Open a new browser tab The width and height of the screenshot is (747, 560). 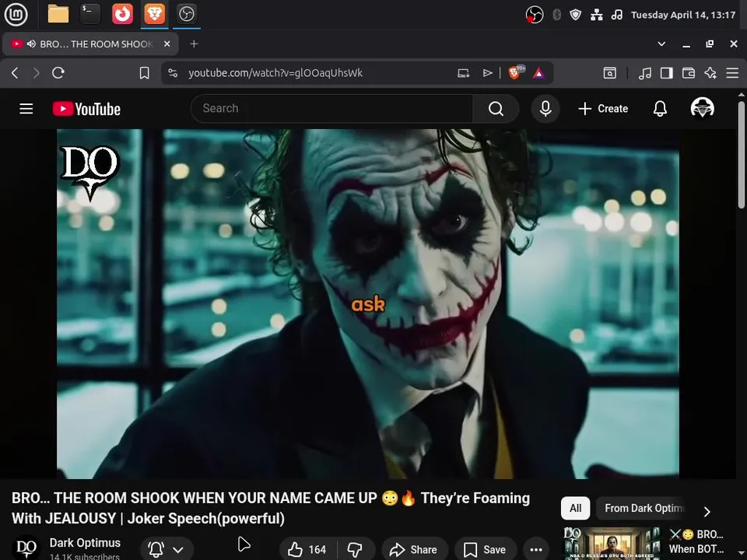[x=194, y=44]
